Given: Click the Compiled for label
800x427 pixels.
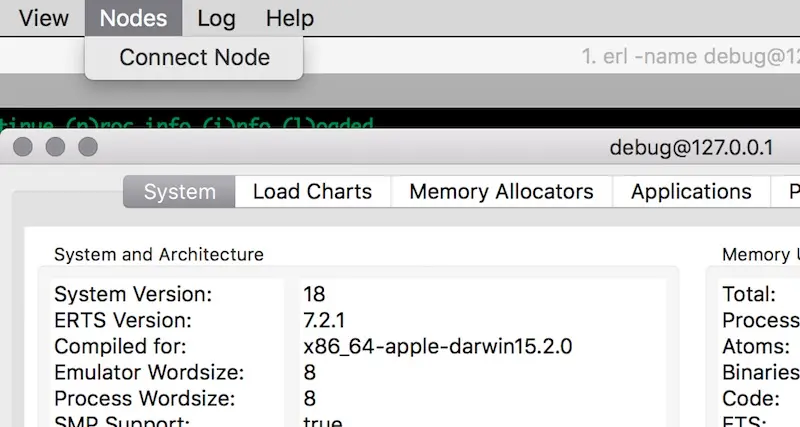Looking at the screenshot, I should pos(120,346).
